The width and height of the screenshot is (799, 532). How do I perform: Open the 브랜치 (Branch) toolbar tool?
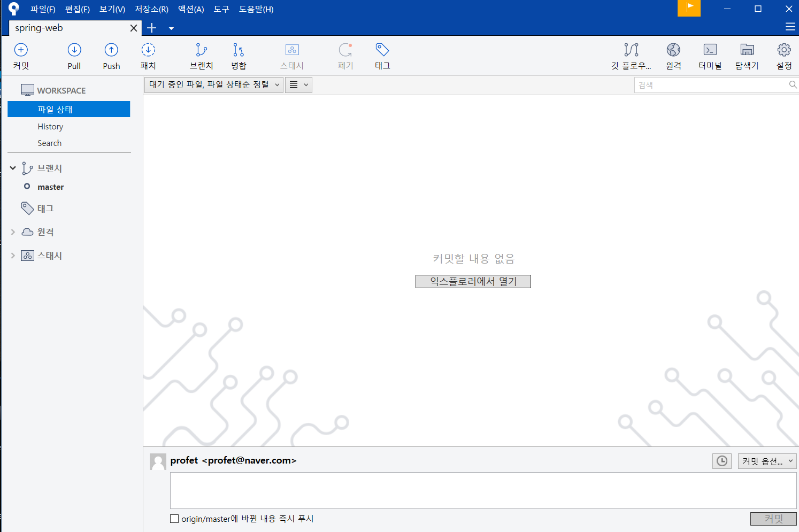click(x=202, y=50)
